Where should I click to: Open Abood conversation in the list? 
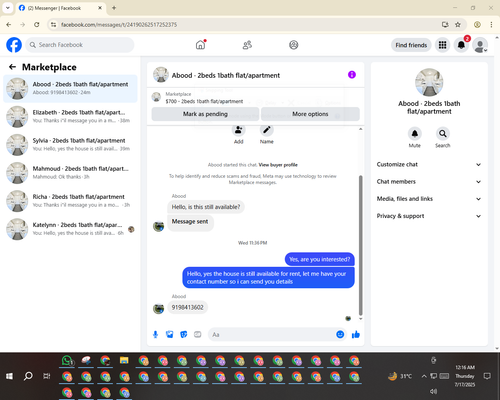click(70, 88)
